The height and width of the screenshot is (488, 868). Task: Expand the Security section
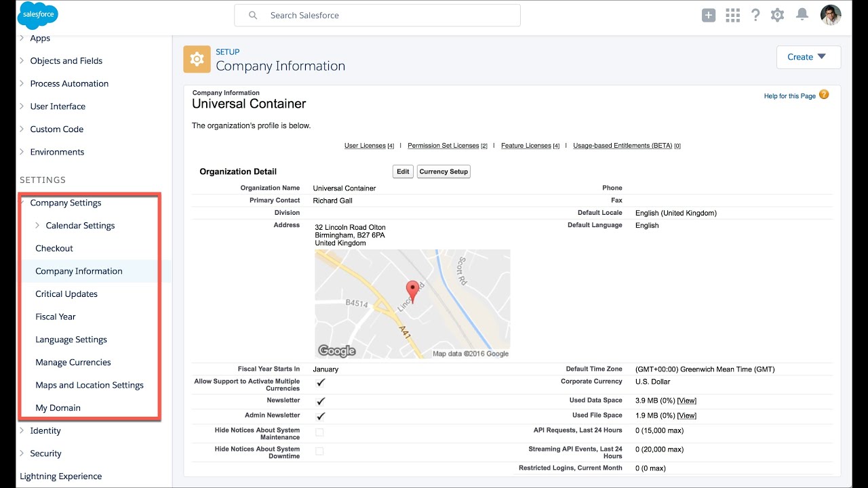(22, 453)
